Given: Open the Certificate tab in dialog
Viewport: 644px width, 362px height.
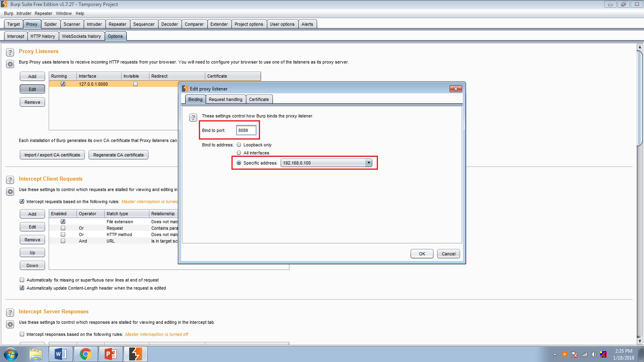Looking at the screenshot, I should click(x=259, y=99).
